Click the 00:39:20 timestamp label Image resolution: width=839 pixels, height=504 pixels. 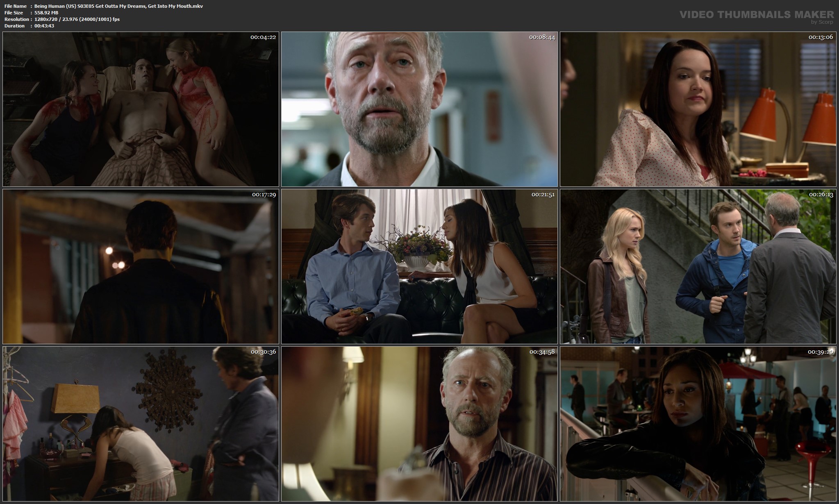[x=821, y=352]
